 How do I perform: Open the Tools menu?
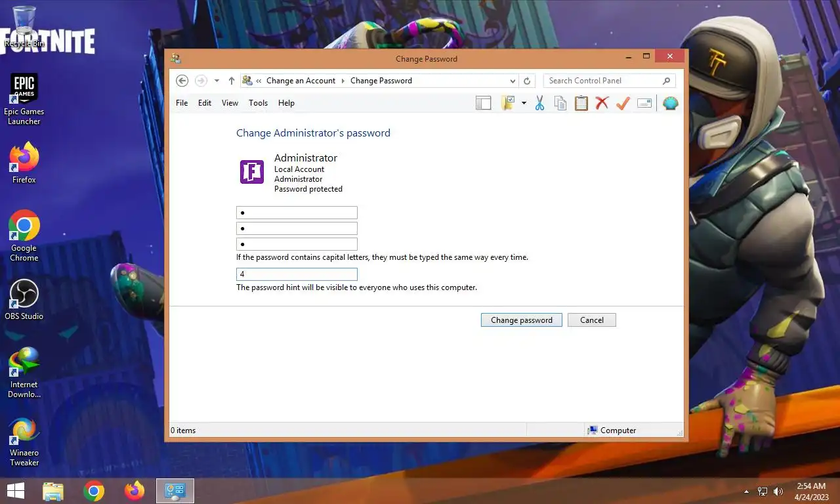point(258,103)
